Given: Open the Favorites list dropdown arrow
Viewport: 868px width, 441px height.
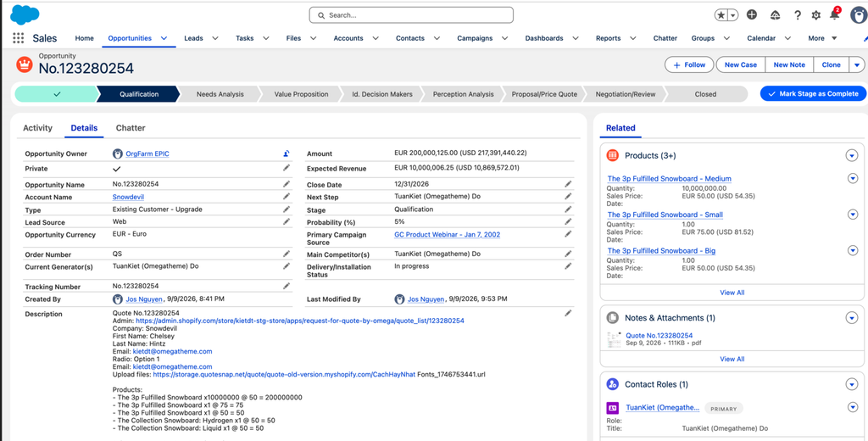Looking at the screenshot, I should 733,15.
